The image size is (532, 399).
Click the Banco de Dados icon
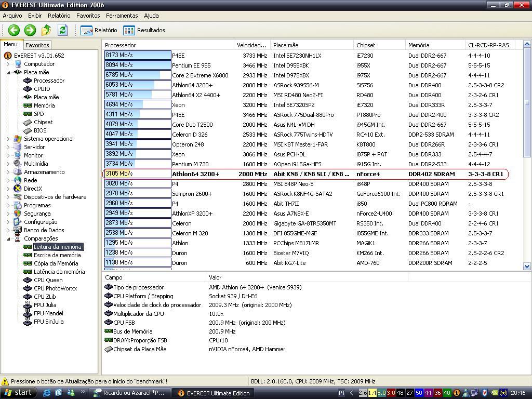18,230
